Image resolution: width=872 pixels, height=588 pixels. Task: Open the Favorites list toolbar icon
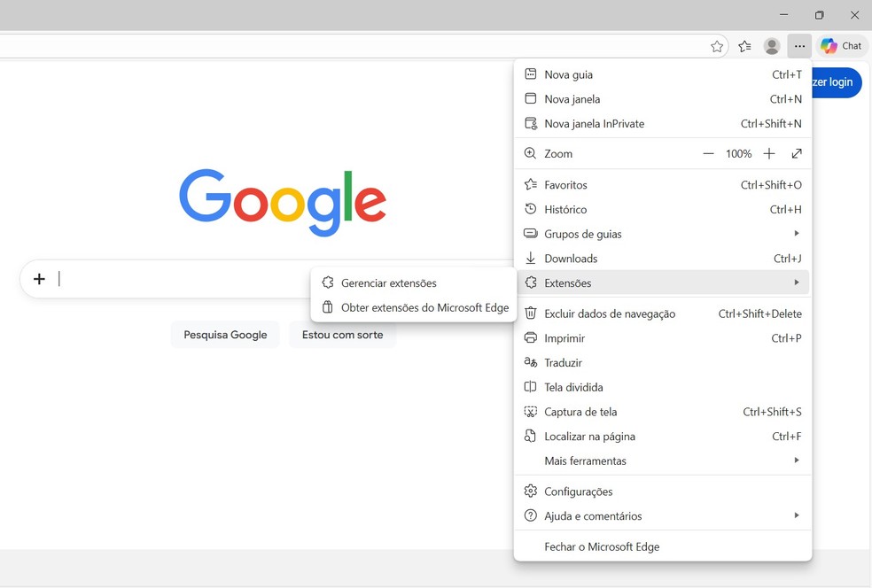pyautogui.click(x=744, y=47)
